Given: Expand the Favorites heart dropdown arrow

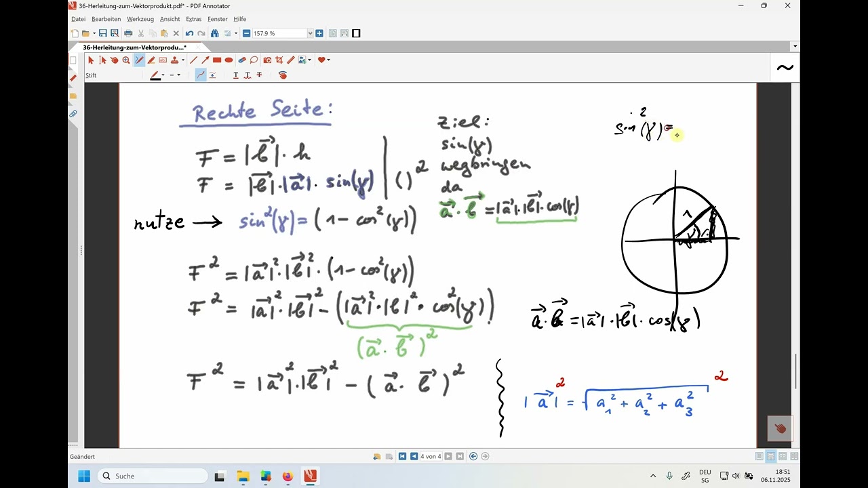Looking at the screenshot, I should (329, 60).
